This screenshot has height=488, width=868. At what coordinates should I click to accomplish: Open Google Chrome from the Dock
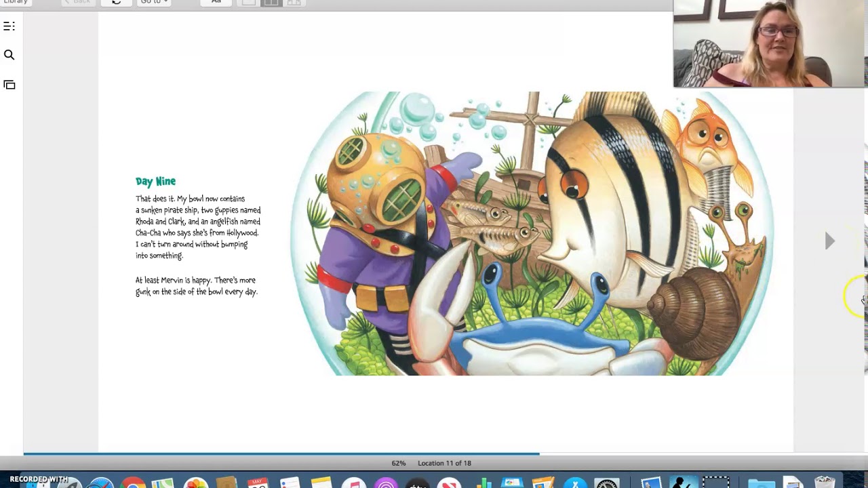[x=134, y=483]
